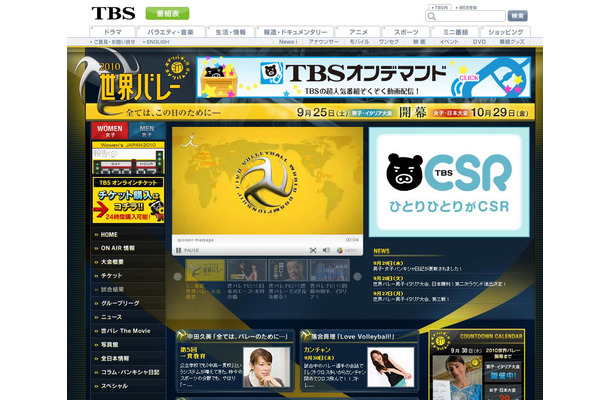Image resolution: width=610 pixels, height=400 pixels.
Task: Open the ショッピング navigation tab
Action: pyautogui.click(x=505, y=32)
